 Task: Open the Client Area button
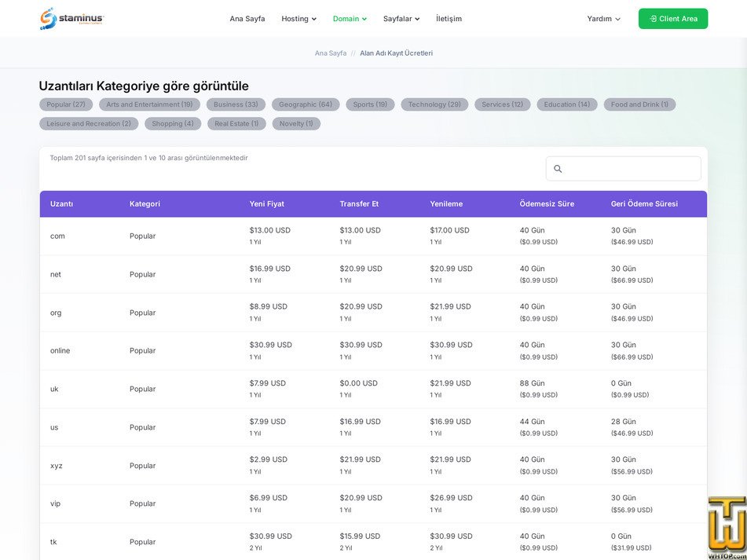[x=673, y=19]
